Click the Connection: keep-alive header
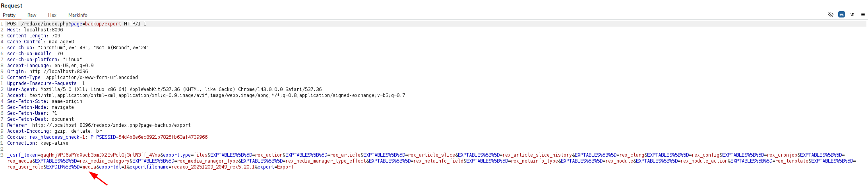This screenshot has width=868, height=190. click(x=38, y=143)
